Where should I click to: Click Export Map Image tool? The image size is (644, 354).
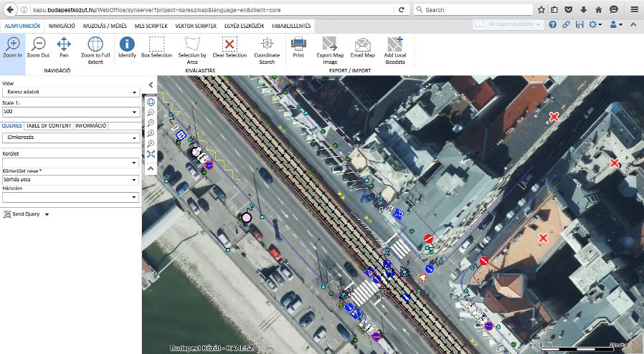pyautogui.click(x=330, y=50)
